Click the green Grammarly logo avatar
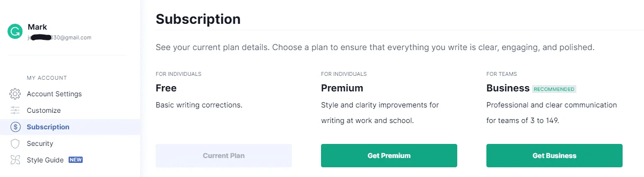The image size is (644, 177). click(15, 32)
